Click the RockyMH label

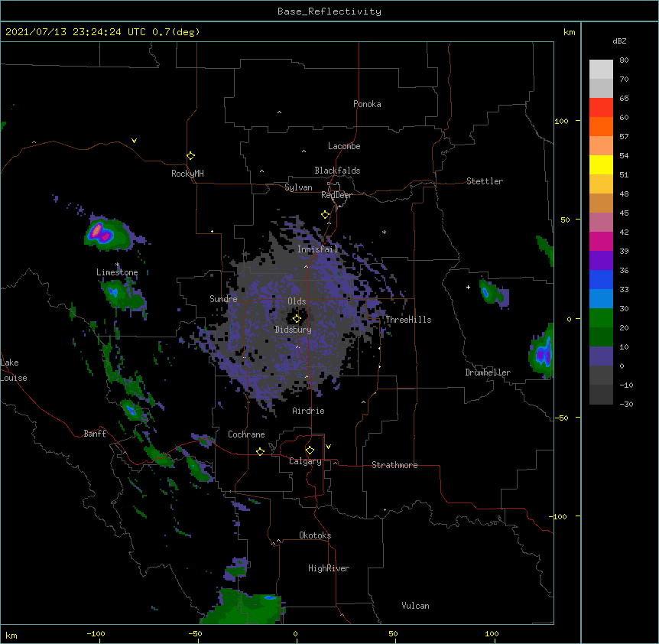pyautogui.click(x=187, y=174)
